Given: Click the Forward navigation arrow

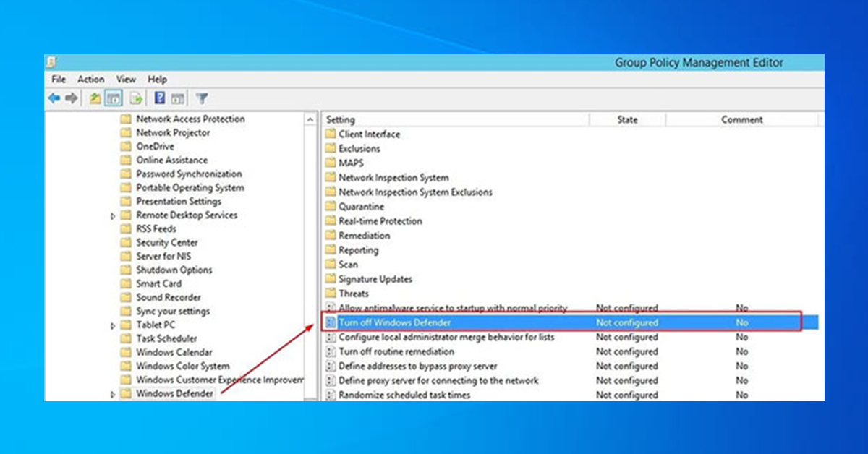Looking at the screenshot, I should (x=70, y=98).
